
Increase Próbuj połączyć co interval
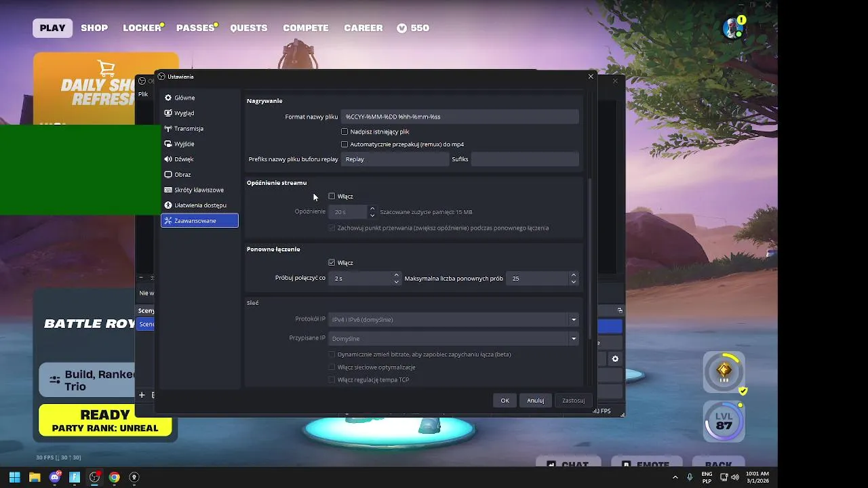pyautogui.click(x=397, y=275)
